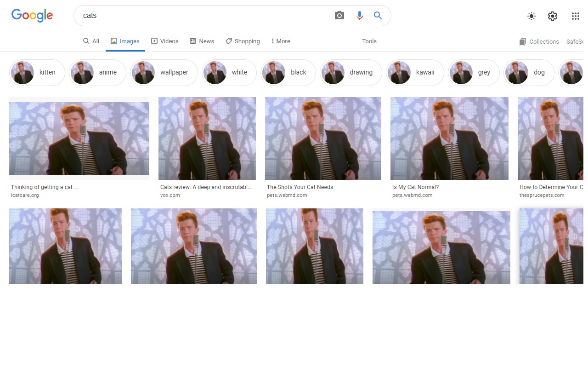
Task: Open the settings gear icon
Action: click(553, 16)
